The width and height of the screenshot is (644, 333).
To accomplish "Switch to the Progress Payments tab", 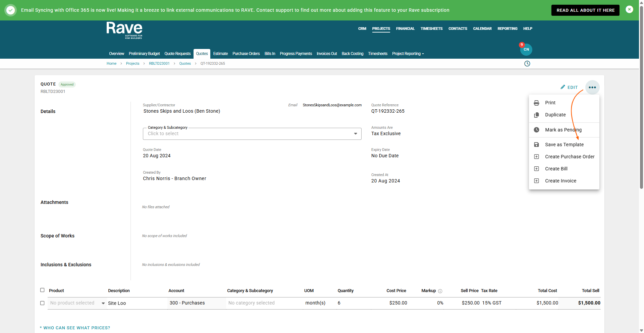I will click(296, 54).
